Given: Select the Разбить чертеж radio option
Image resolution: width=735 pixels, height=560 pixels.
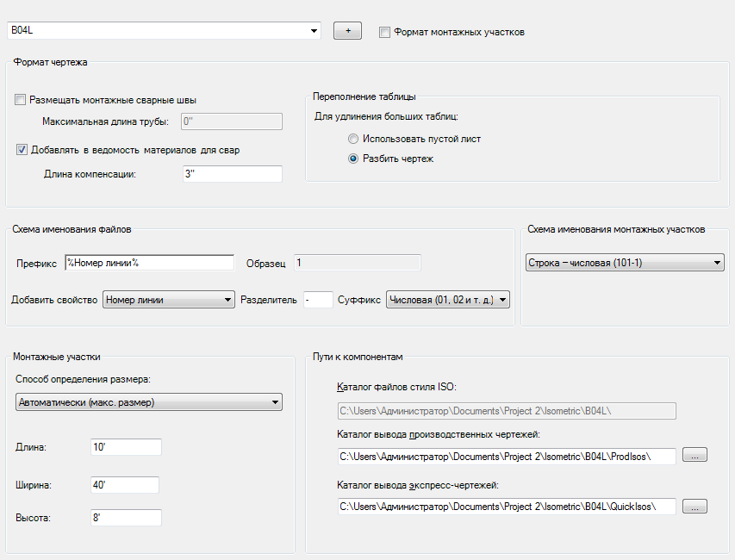Looking at the screenshot, I should tap(353, 159).
